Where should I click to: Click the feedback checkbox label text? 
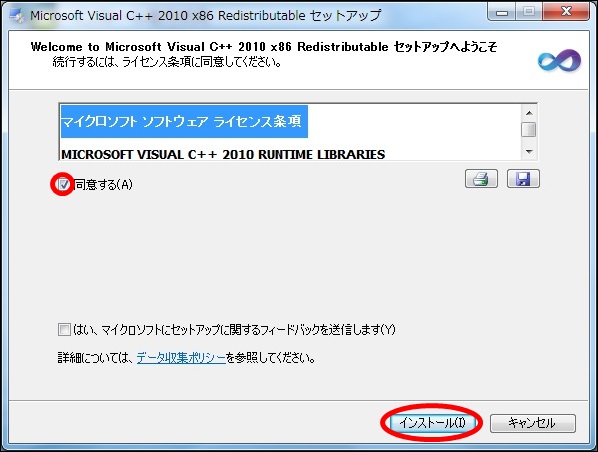coord(234,329)
